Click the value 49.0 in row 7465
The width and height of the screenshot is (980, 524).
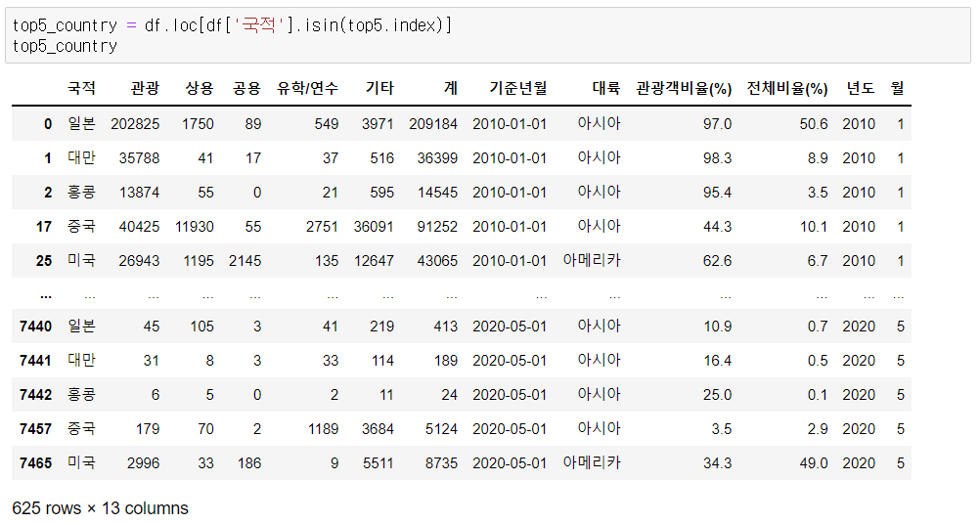pyautogui.click(x=814, y=463)
